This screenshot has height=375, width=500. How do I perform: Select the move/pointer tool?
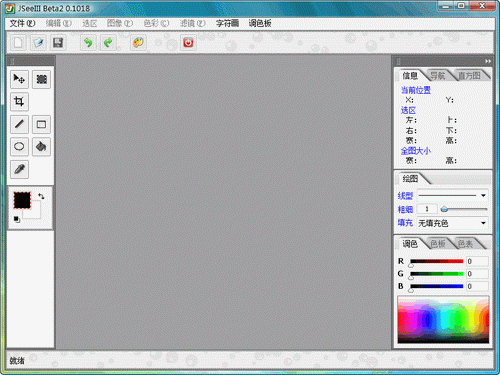[19, 79]
